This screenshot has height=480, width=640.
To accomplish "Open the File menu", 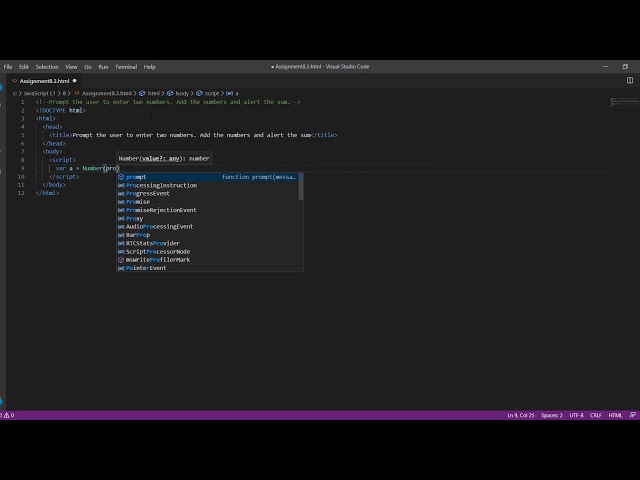I will tap(8, 67).
